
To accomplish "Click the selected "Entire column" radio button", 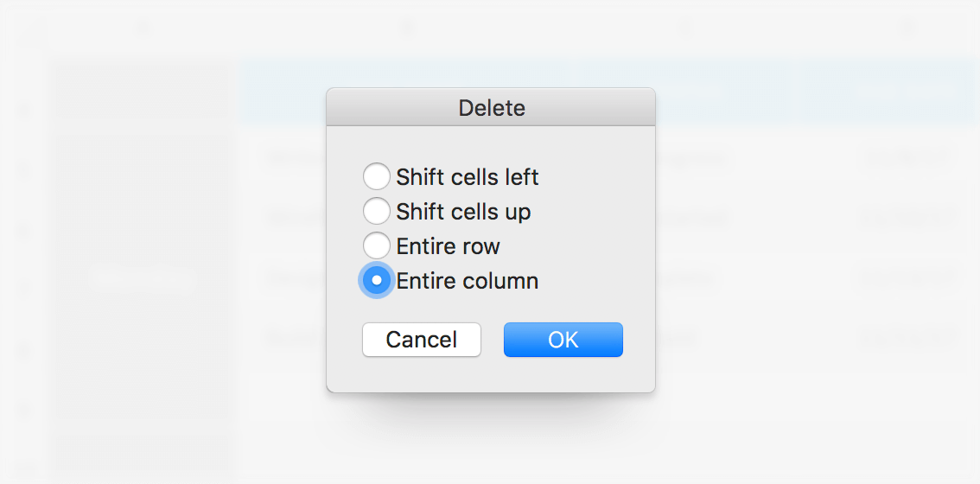I will point(377,281).
